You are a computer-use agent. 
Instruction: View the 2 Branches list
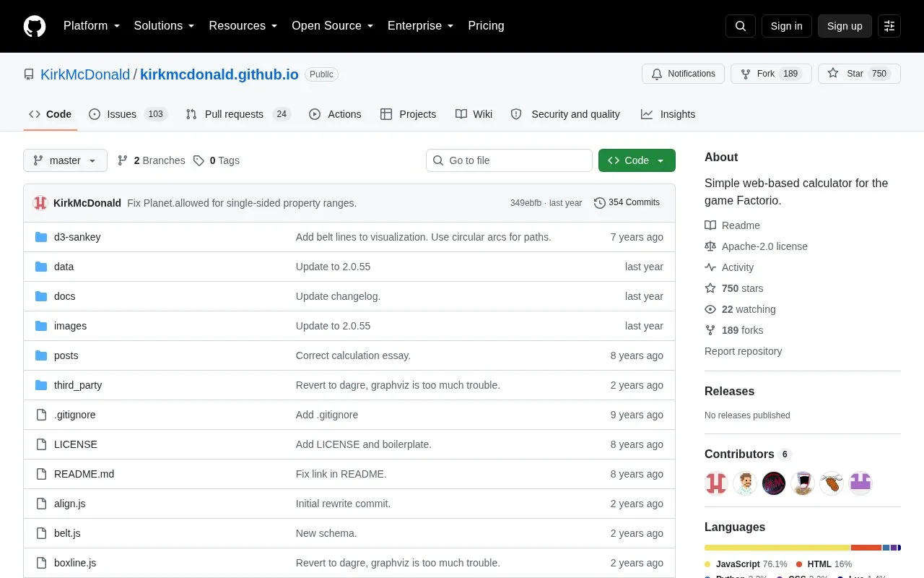(151, 160)
